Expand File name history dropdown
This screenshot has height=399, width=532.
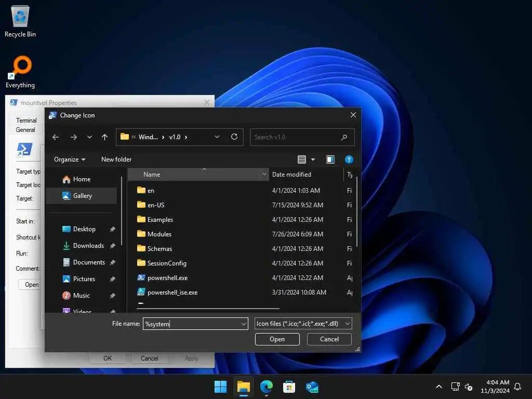pos(244,324)
